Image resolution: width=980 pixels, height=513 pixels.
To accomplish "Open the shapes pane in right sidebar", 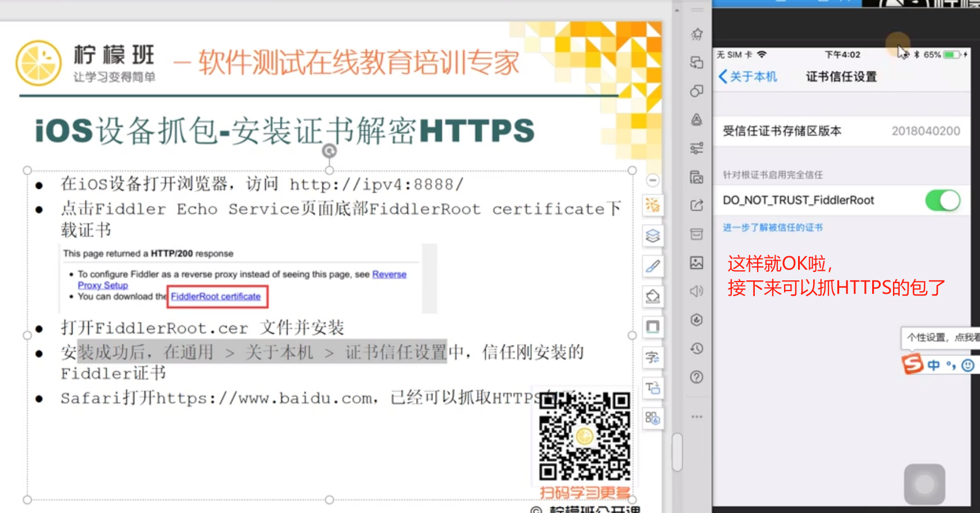I will click(697, 91).
